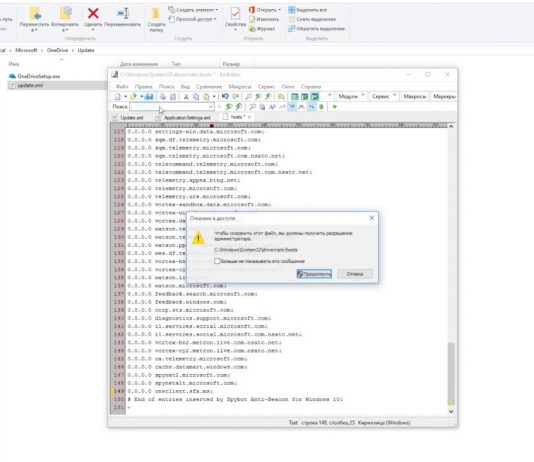Open the Правка menu
534x462 pixels.
pos(143,87)
